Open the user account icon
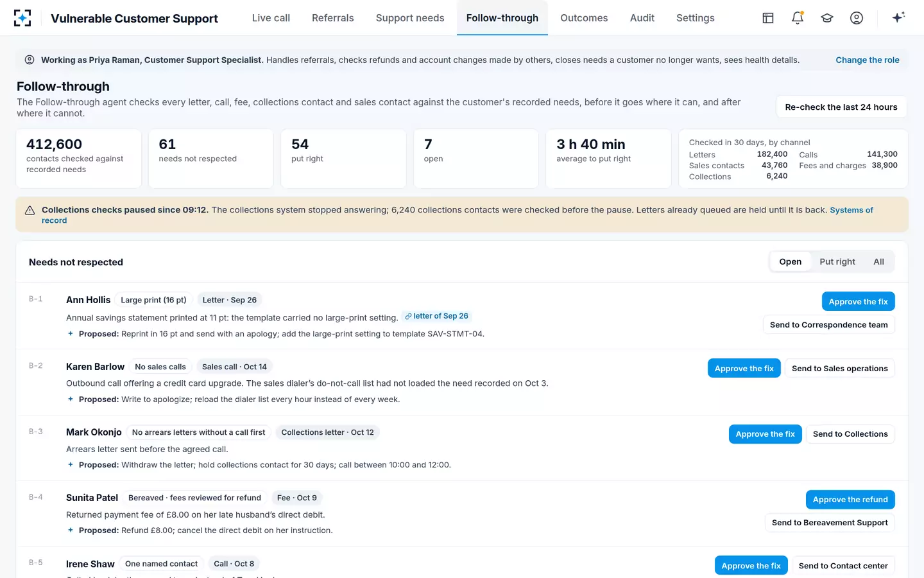 tap(857, 18)
